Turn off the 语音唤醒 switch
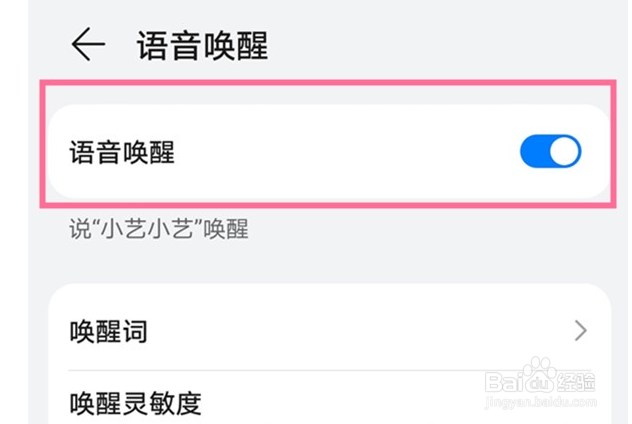The width and height of the screenshot is (632, 424). click(550, 152)
